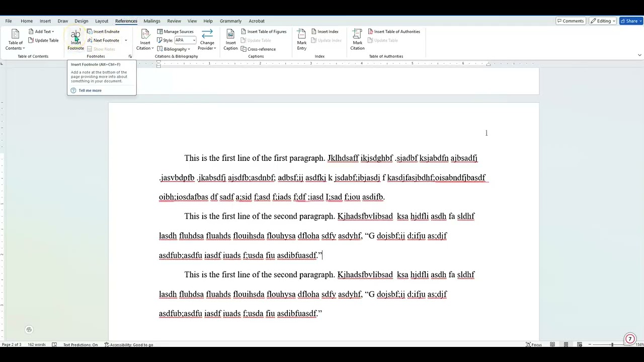Switch to the Review tab
Viewport: 644px width, 362px height.
point(174,21)
